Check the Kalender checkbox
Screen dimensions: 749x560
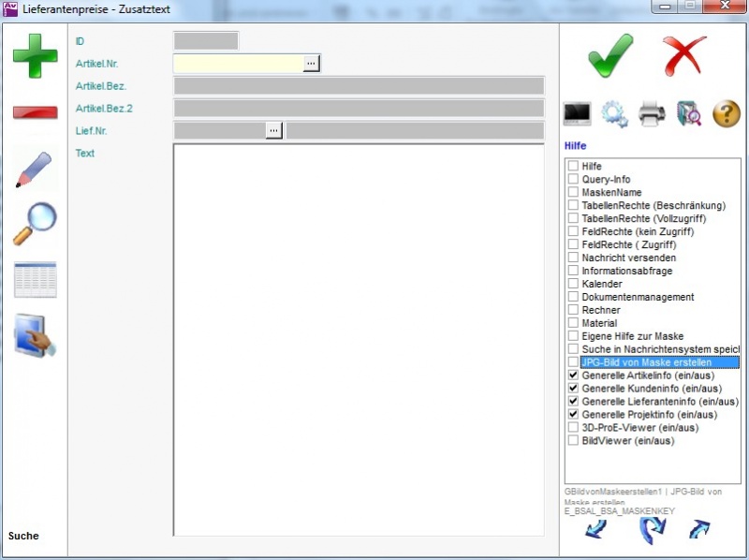(x=573, y=284)
